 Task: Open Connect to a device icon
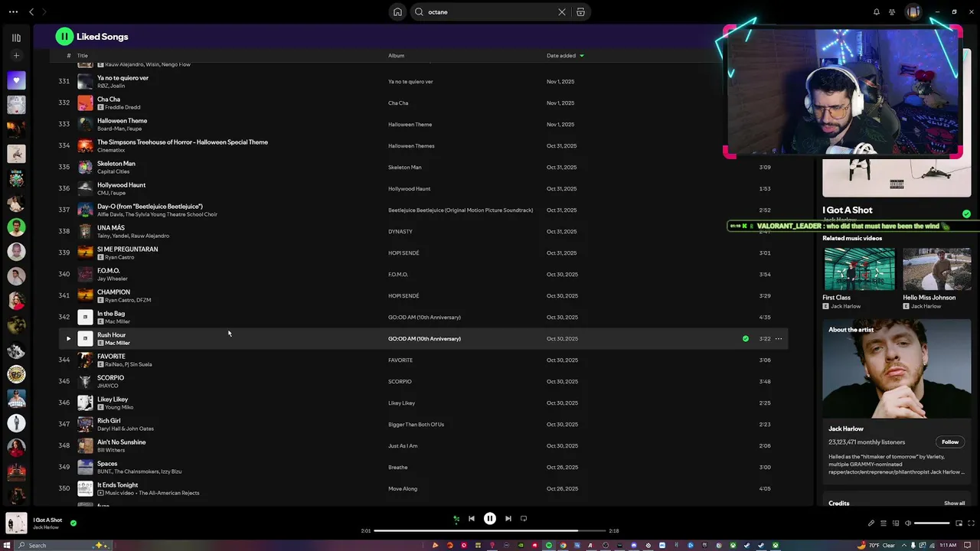(x=896, y=523)
